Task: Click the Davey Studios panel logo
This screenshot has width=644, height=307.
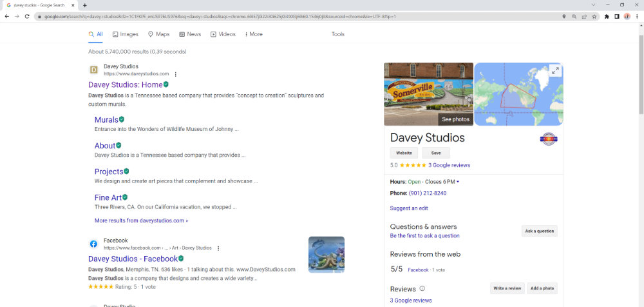Action: (x=549, y=139)
